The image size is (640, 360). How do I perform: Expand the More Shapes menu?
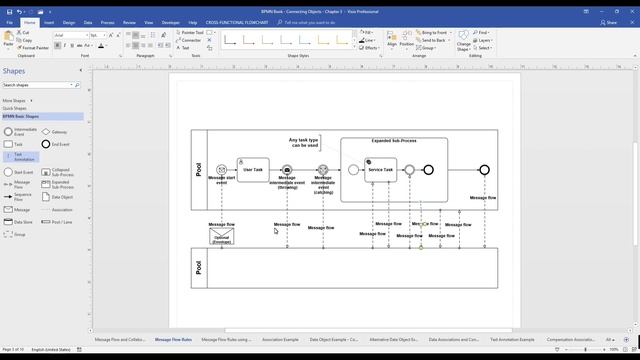click(x=17, y=100)
